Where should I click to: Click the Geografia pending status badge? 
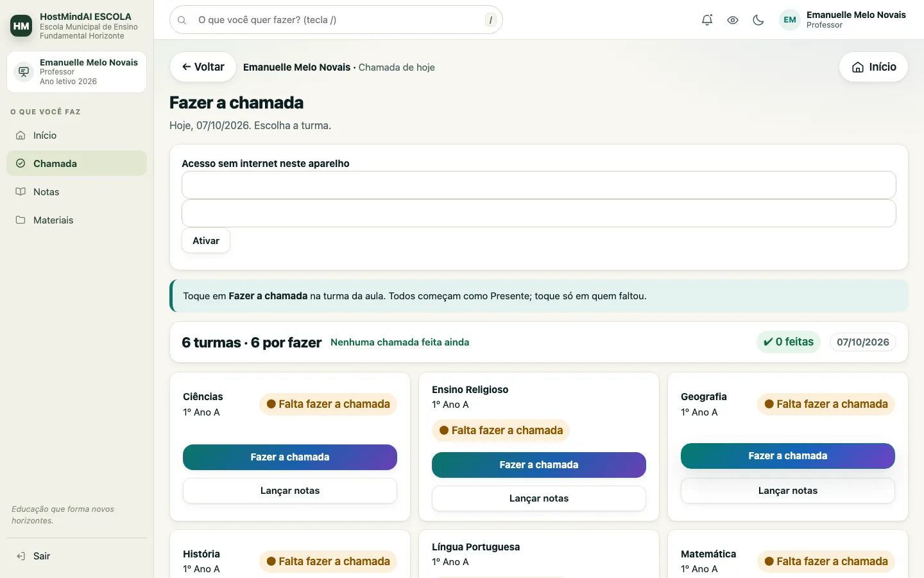(826, 404)
